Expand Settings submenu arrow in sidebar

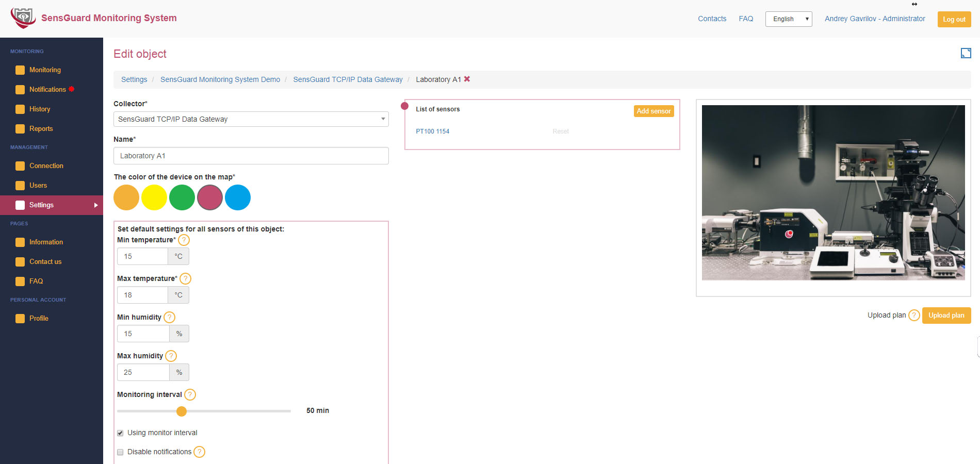point(96,205)
